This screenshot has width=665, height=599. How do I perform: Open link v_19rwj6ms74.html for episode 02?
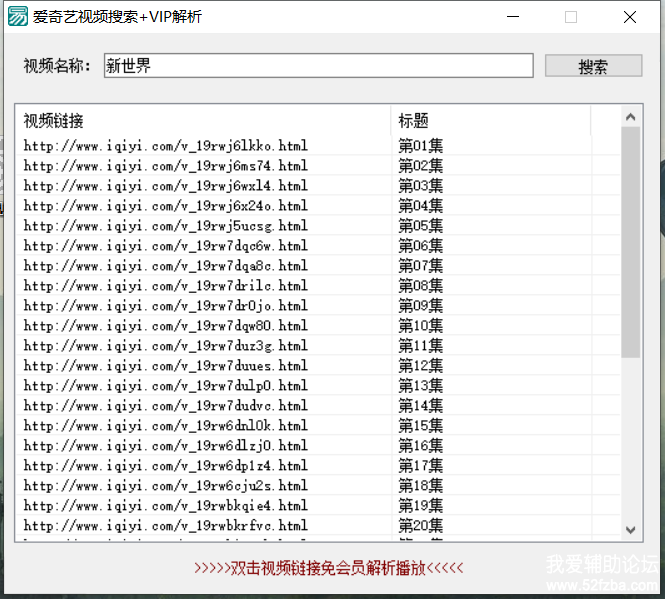[166, 166]
